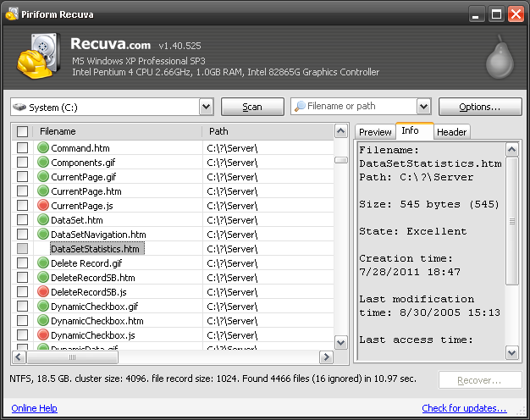Image resolution: width=530 pixels, height=420 pixels.
Task: Click the red status dot beside CurrentPage.js
Action: pos(43,205)
